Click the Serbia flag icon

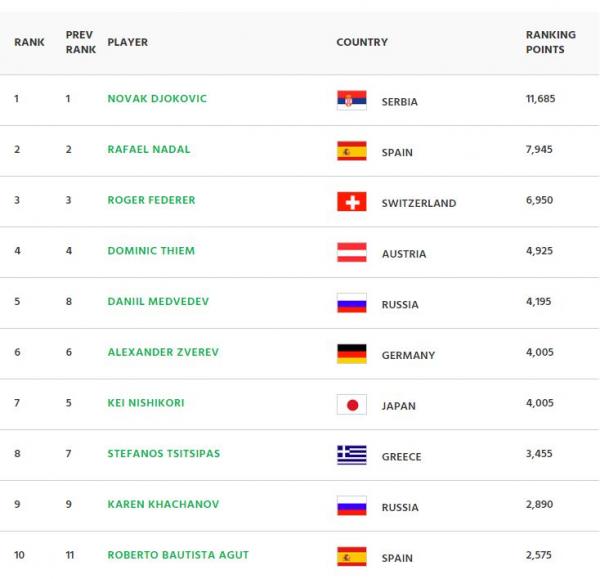[351, 100]
